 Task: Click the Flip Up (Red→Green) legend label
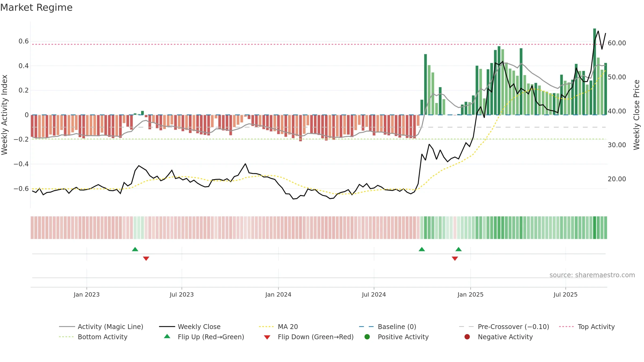pyautogui.click(x=211, y=337)
